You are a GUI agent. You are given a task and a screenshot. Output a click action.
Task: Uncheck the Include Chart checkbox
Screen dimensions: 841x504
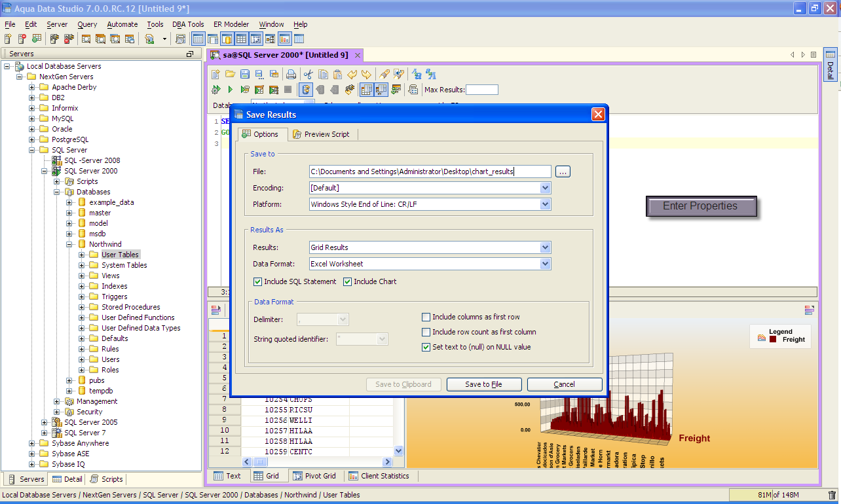pyautogui.click(x=348, y=282)
